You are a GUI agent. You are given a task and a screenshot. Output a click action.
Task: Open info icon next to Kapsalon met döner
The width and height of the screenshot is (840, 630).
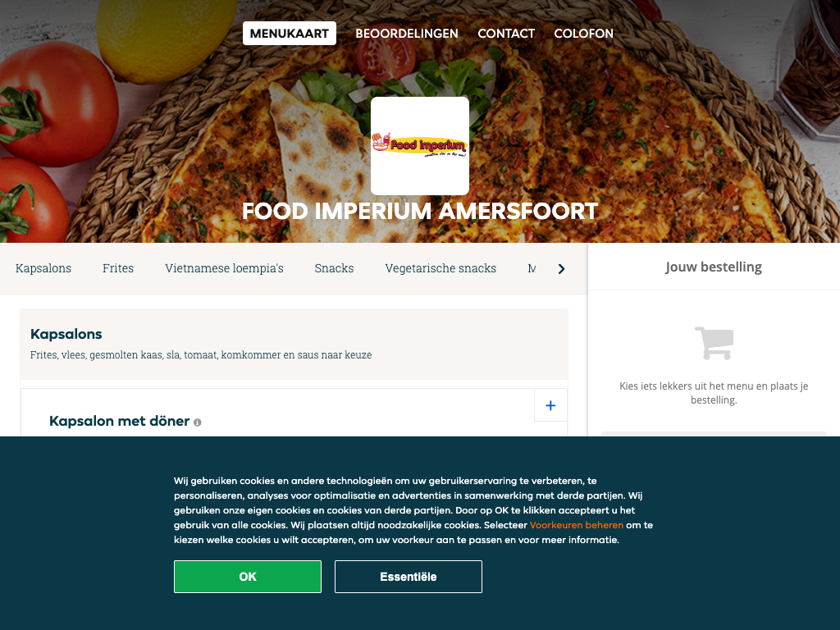click(x=197, y=422)
